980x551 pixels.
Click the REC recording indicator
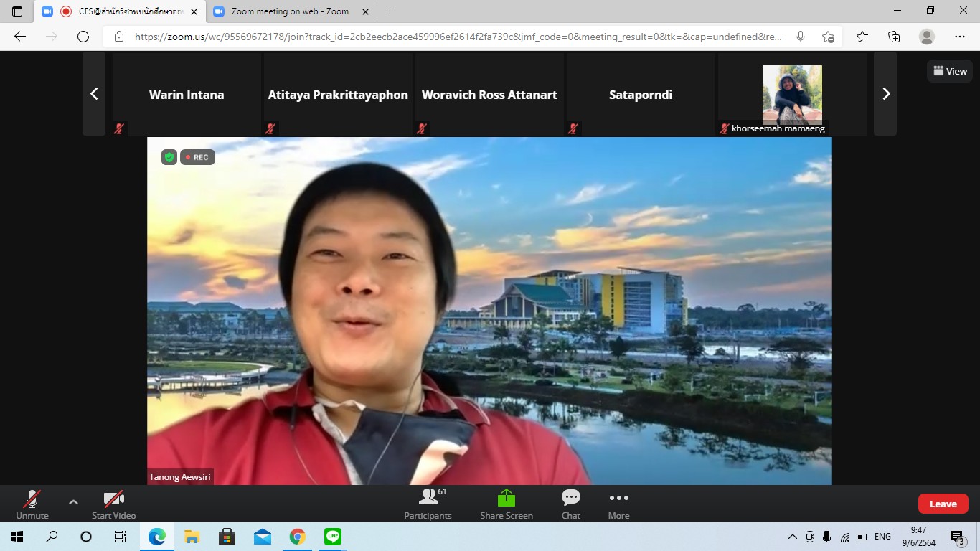[197, 157]
